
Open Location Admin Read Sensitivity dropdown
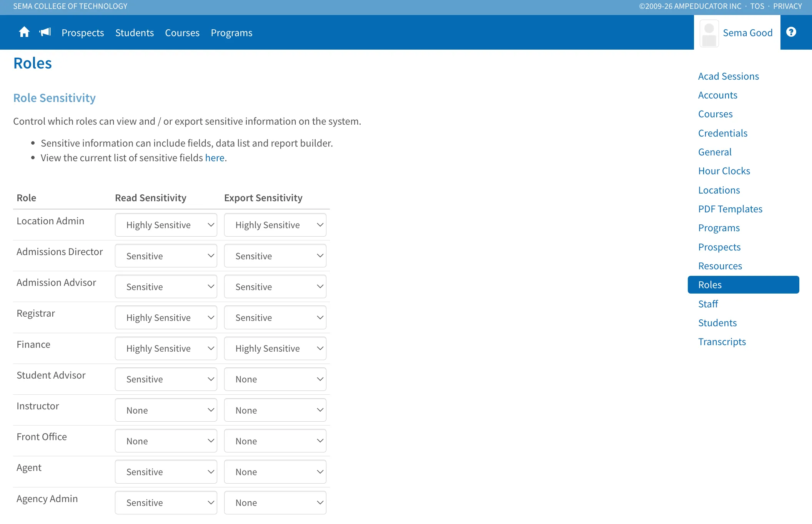click(166, 225)
